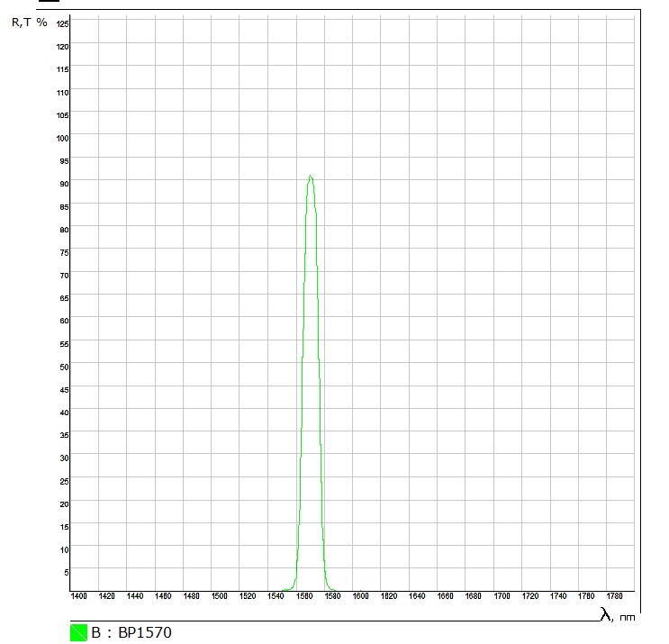Click the 1700 wavelength label on the x-axis
Screen dimensions: 669x644
tap(502, 596)
